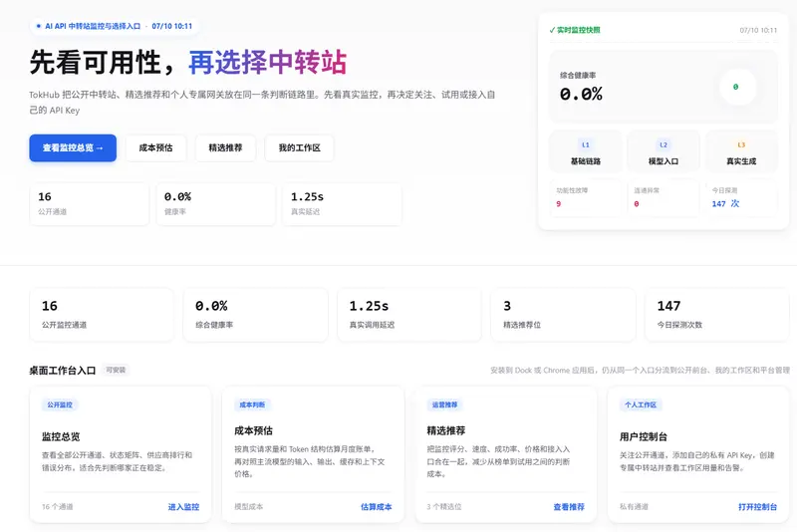Image resolution: width=797 pixels, height=532 pixels.
Task: Click the 功能性故障 count 9
Action: [559, 204]
